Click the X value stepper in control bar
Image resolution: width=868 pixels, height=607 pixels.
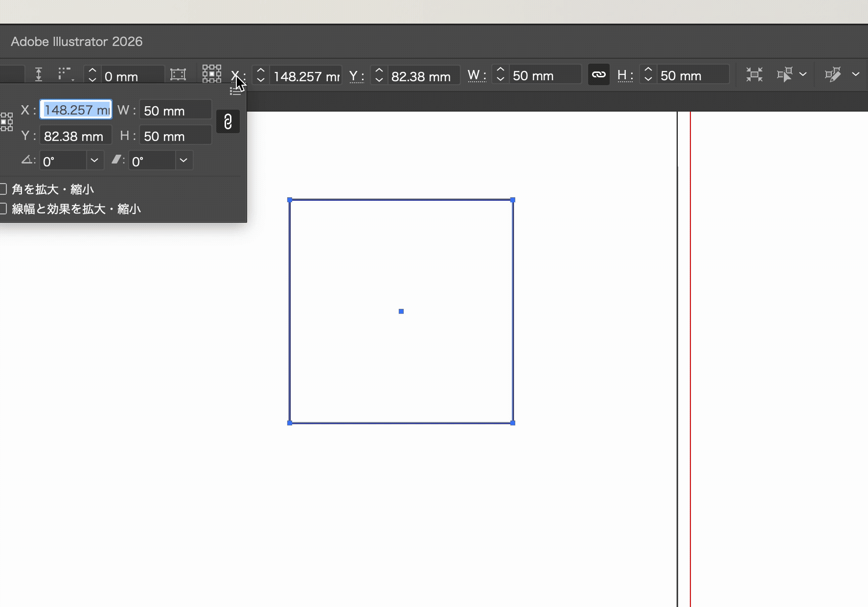point(261,75)
